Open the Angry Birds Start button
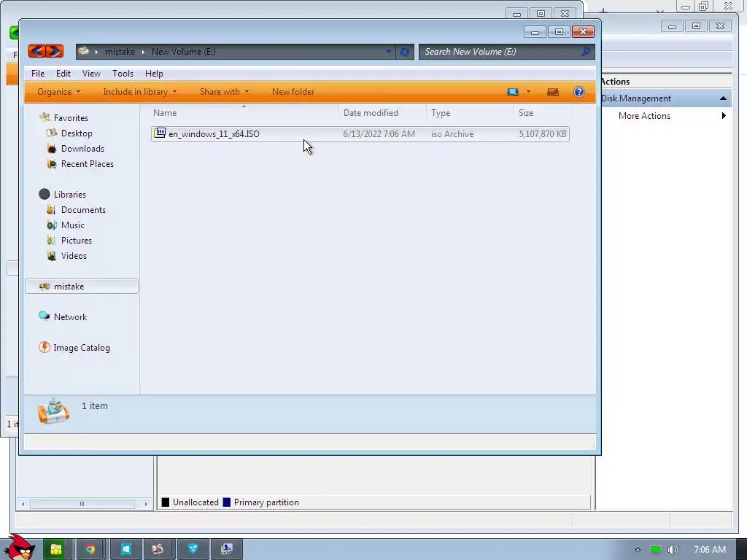This screenshot has width=747, height=560. pos(19,548)
